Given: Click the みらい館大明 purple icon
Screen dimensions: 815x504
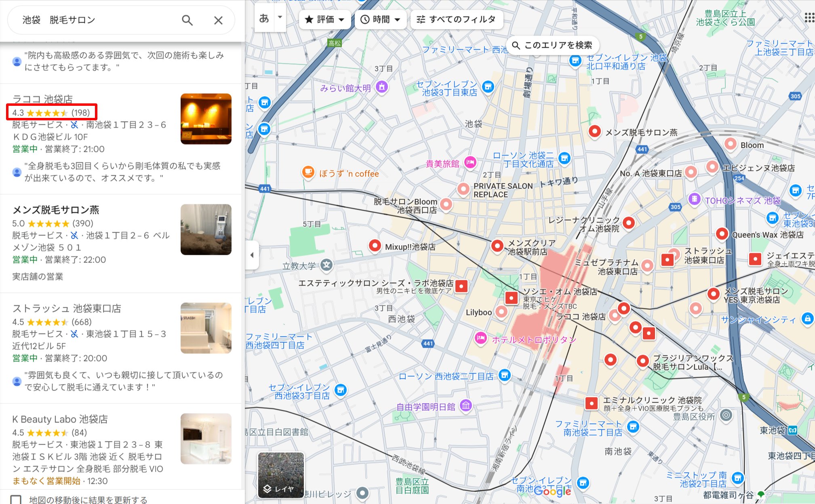Looking at the screenshot, I should [382, 86].
